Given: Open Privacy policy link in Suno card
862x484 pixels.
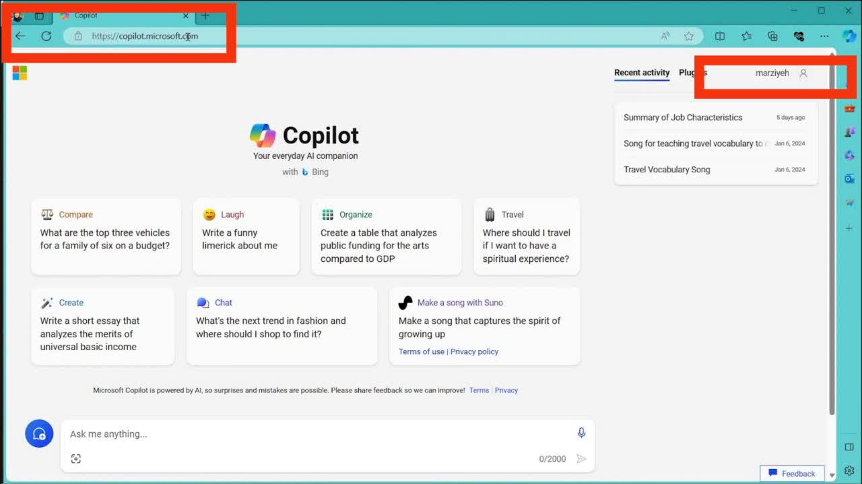Looking at the screenshot, I should [474, 351].
